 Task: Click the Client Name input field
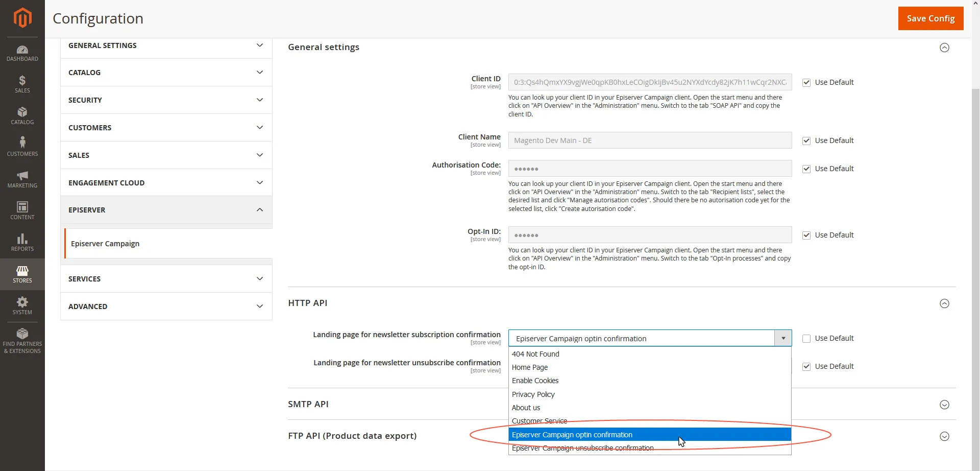point(650,140)
